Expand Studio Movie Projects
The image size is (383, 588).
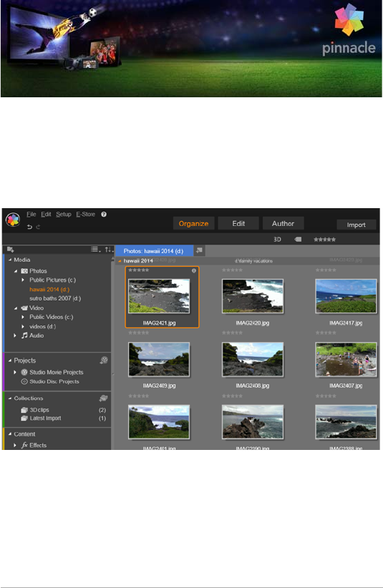coord(15,372)
